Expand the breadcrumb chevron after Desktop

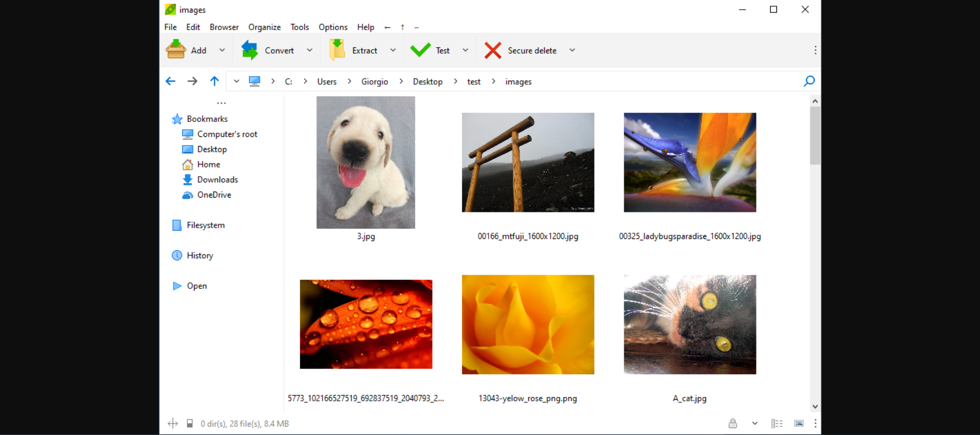pos(455,81)
